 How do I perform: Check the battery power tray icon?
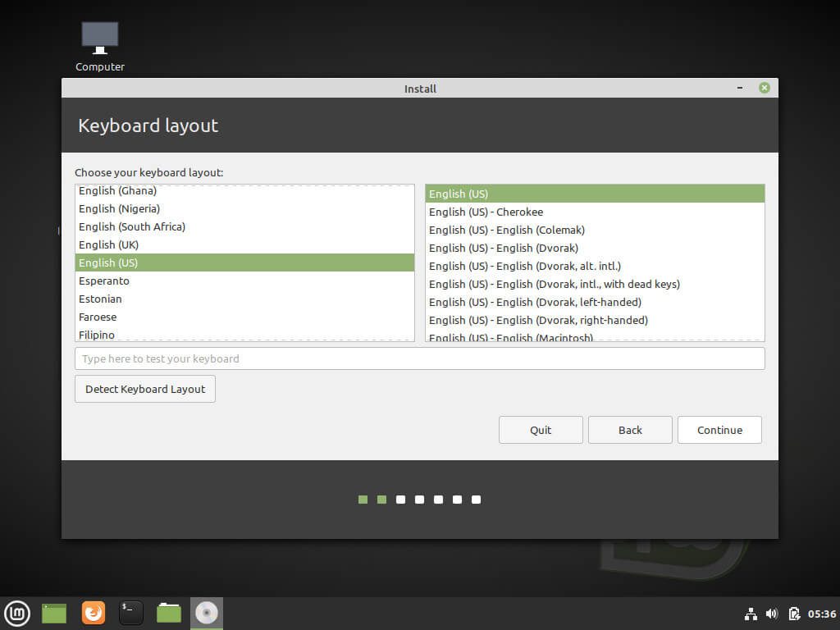793,614
